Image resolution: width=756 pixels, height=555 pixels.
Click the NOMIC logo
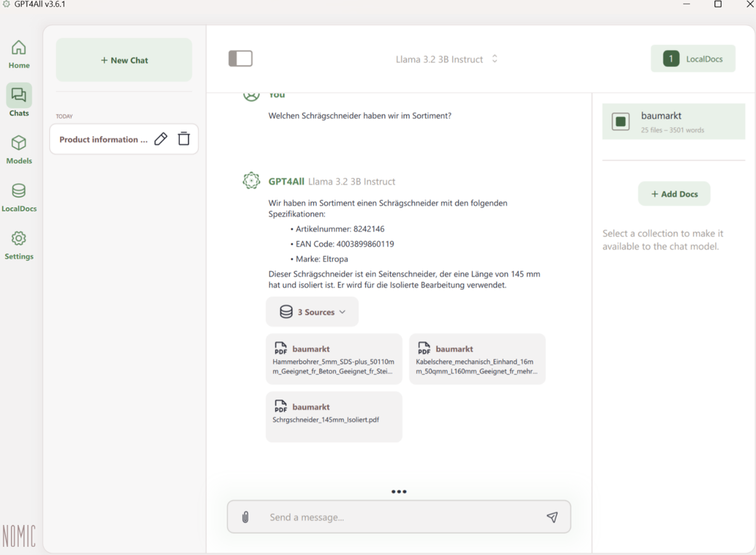19,536
